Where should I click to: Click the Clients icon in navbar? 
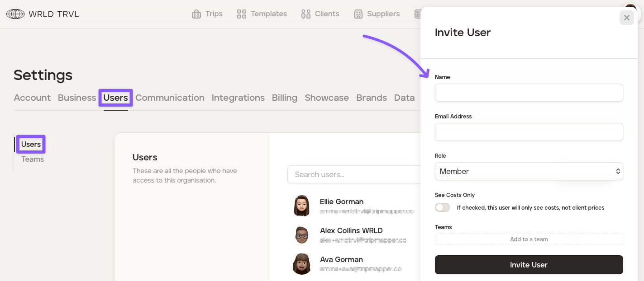pos(306,14)
